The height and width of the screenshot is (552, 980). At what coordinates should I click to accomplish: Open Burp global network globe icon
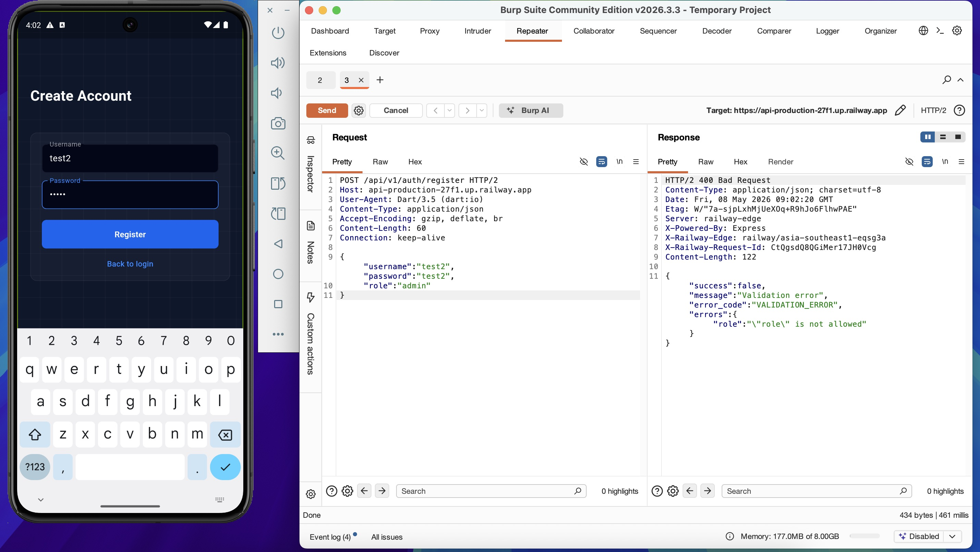click(x=923, y=31)
